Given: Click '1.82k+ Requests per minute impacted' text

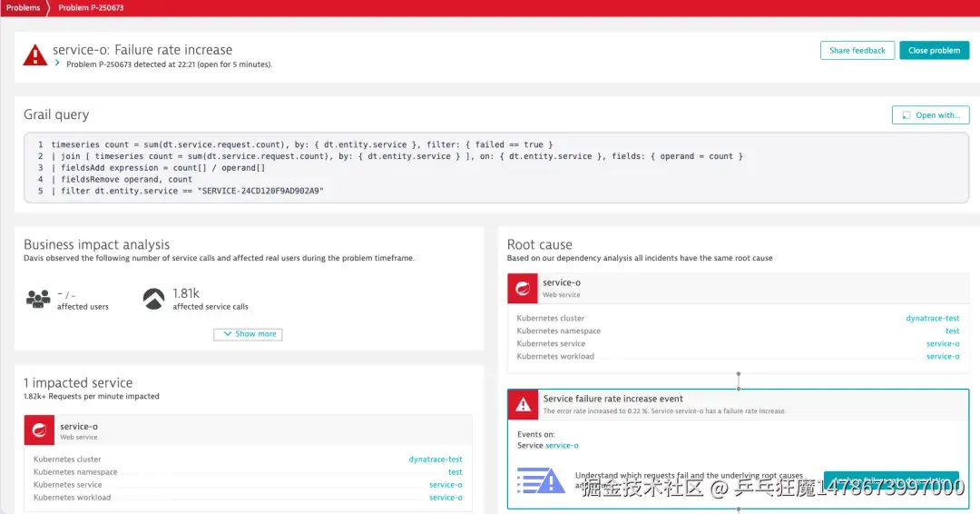Looking at the screenshot, I should pos(92,396).
